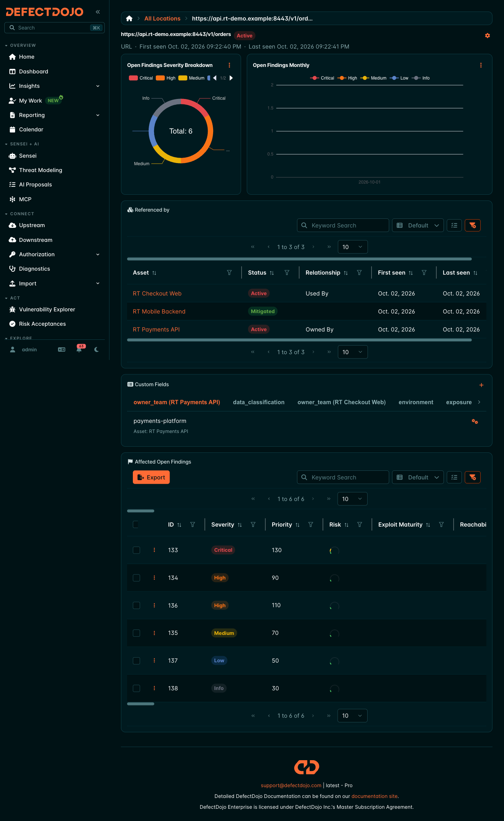The image size is (504, 821).
Task: Go to All Locations breadcrumb
Action: [162, 18]
